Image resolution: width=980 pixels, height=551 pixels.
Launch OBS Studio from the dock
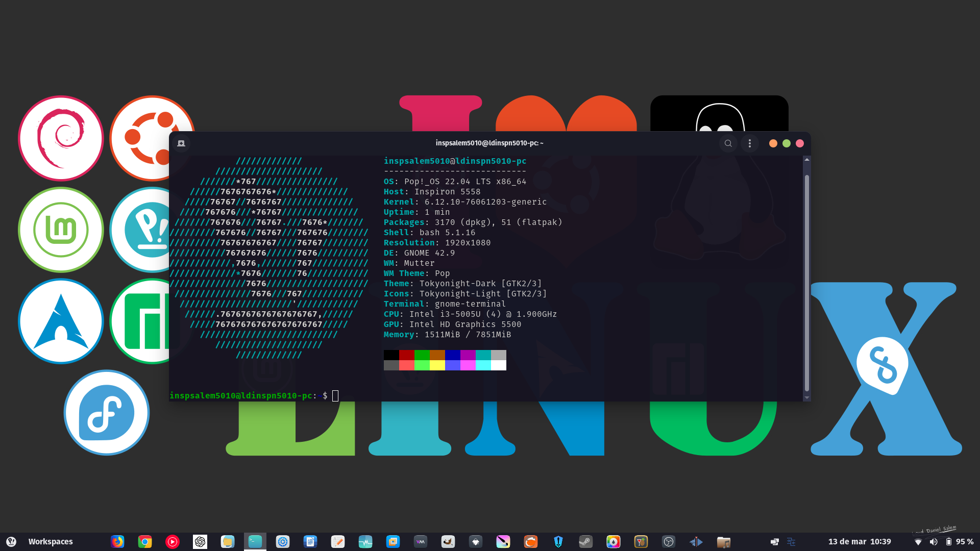[669, 542]
